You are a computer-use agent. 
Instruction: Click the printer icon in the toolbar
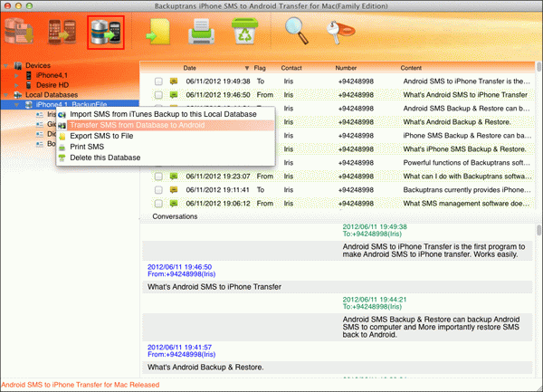[x=202, y=32]
